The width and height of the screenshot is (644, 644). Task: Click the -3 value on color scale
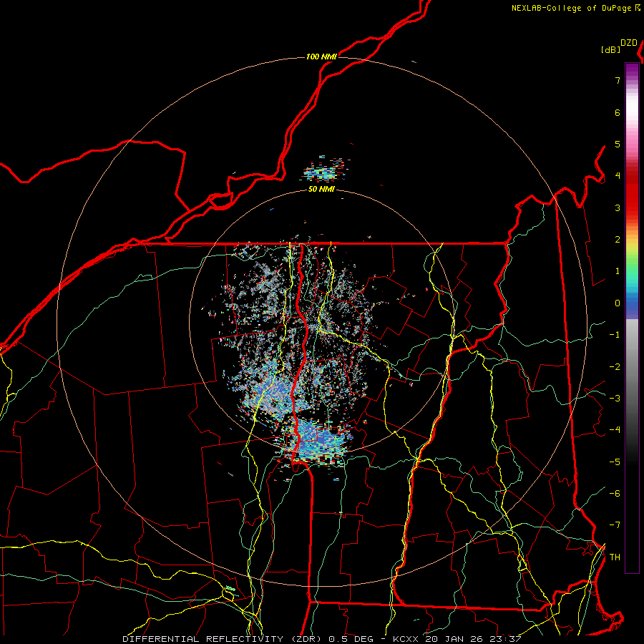(615, 399)
